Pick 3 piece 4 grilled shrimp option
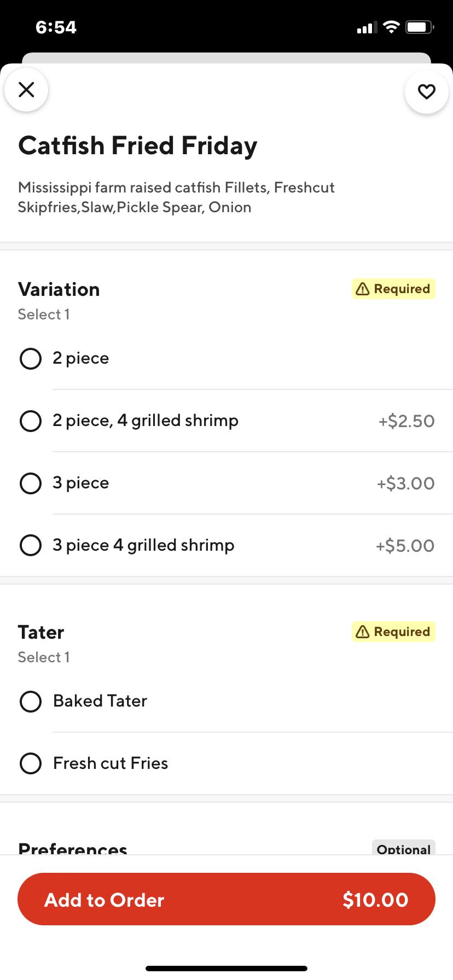 (31, 545)
